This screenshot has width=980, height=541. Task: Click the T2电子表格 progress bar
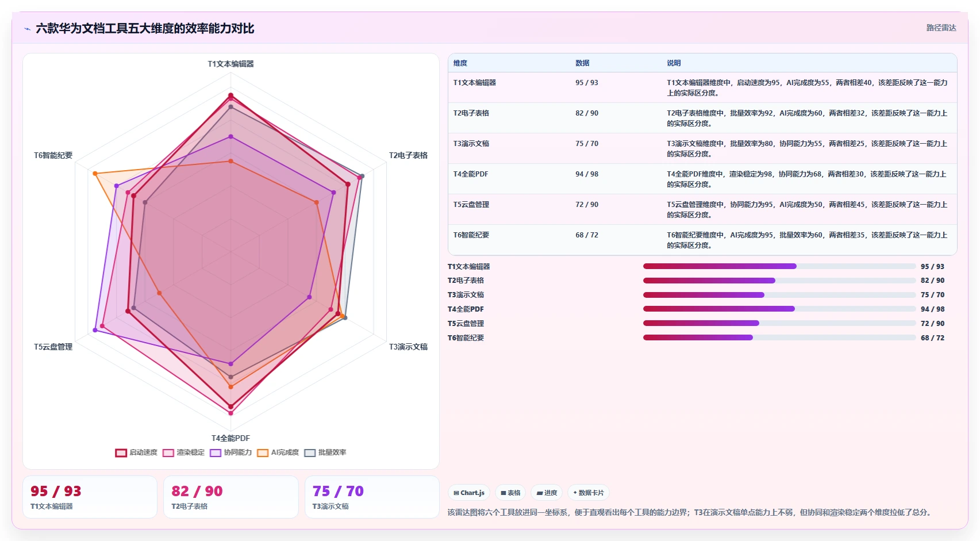point(779,281)
